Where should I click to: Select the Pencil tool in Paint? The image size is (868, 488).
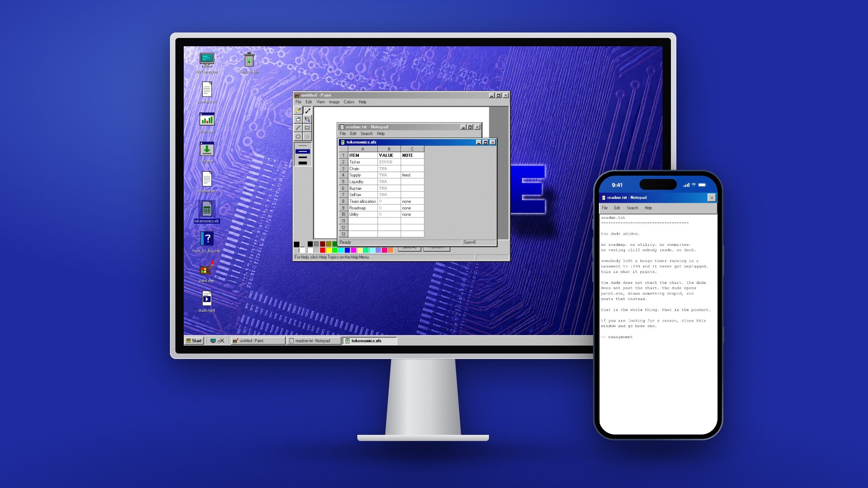298,110
